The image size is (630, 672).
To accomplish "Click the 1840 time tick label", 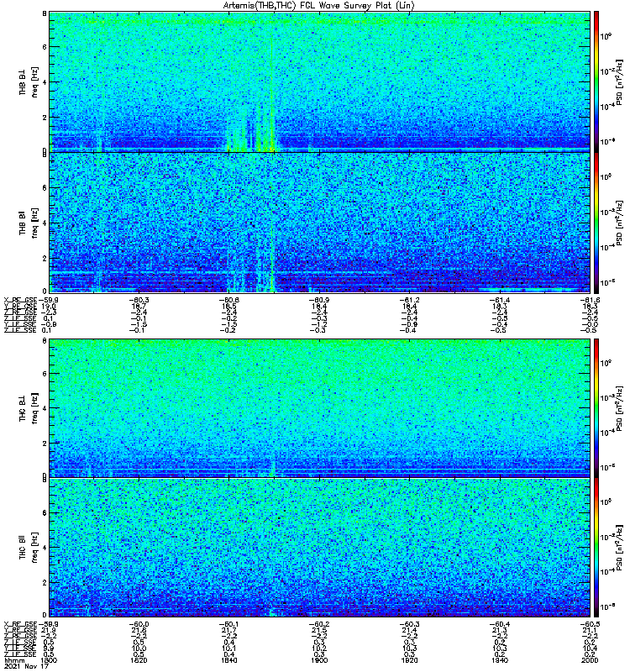I will click(229, 660).
